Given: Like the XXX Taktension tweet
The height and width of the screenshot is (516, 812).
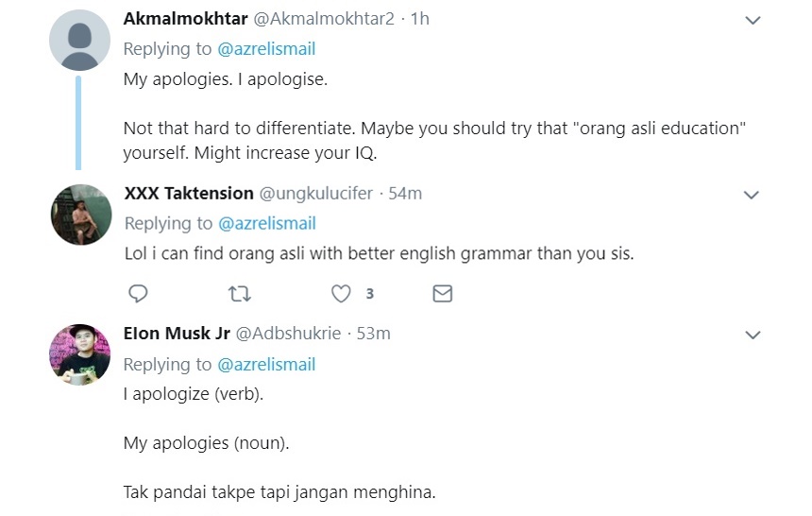Looking at the screenshot, I should pos(341,294).
